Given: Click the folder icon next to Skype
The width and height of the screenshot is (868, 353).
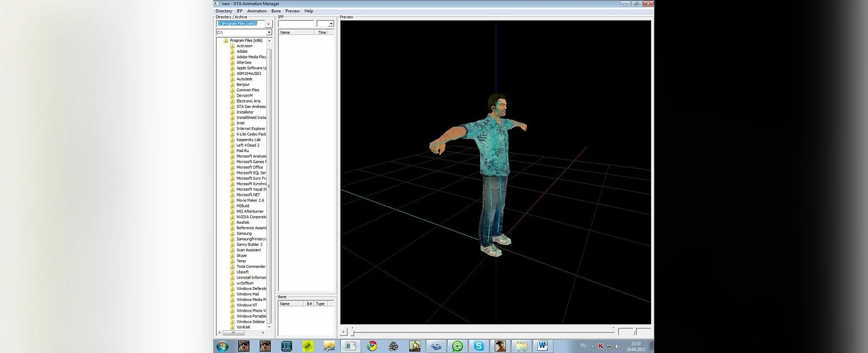Looking at the screenshot, I should [232, 256].
